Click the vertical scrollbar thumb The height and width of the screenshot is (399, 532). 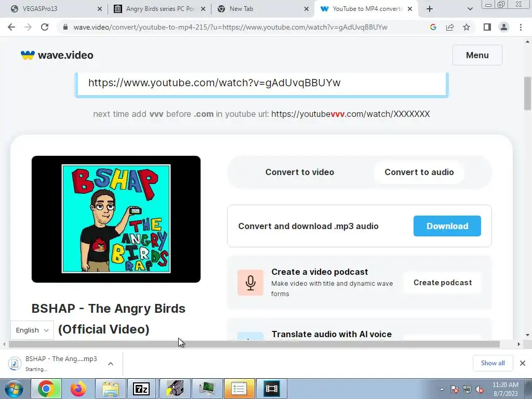click(x=527, y=94)
